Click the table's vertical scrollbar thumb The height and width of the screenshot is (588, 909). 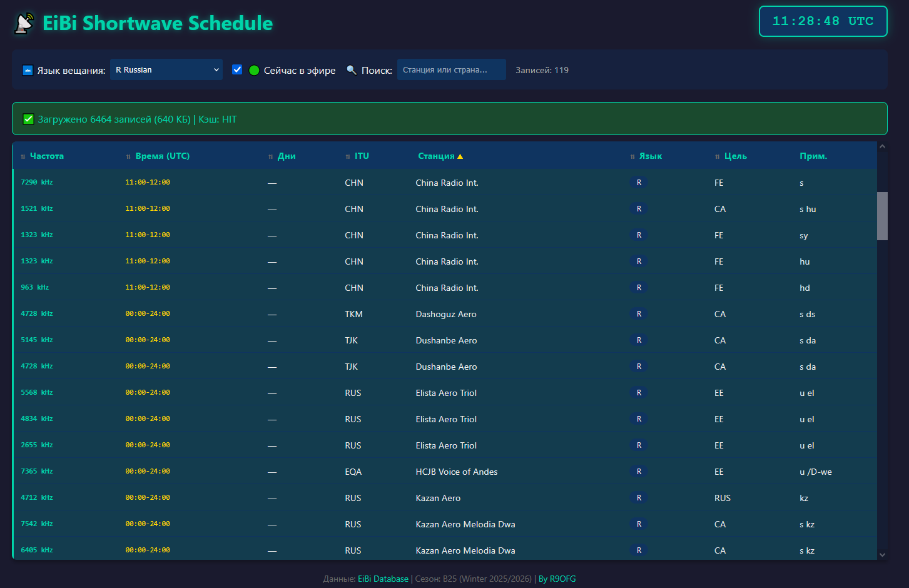(x=882, y=216)
